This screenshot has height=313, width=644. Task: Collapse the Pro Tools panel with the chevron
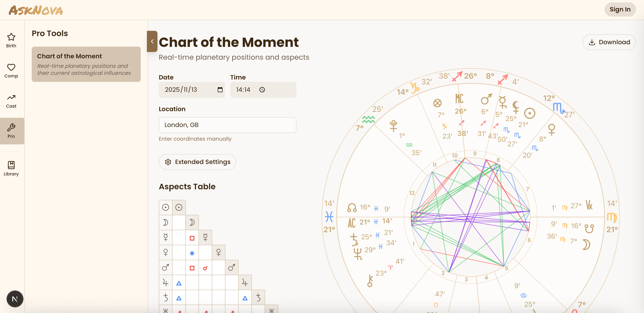click(152, 41)
